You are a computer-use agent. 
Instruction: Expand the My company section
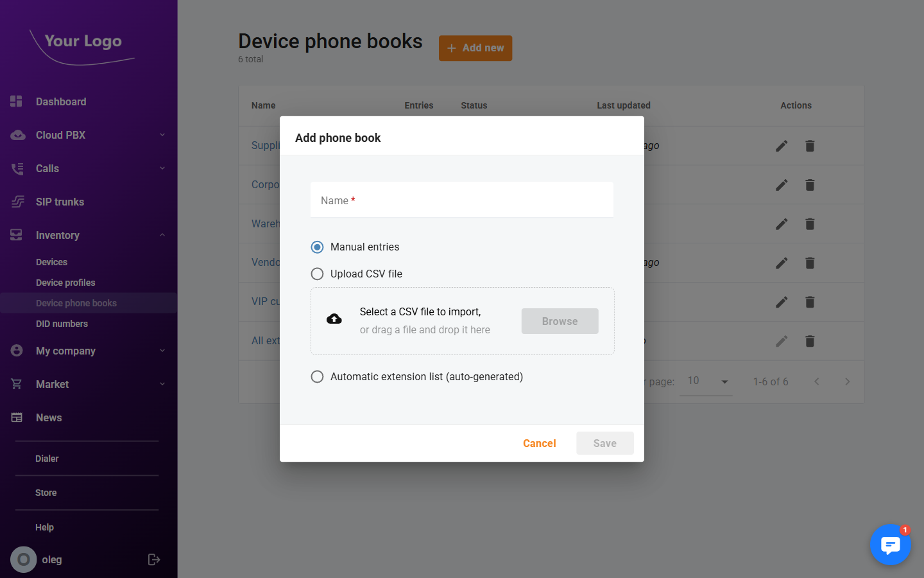pyautogui.click(x=162, y=351)
